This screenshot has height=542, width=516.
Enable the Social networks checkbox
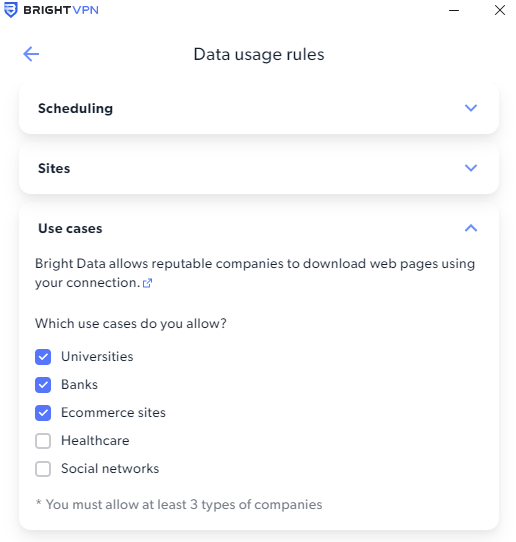pos(43,469)
